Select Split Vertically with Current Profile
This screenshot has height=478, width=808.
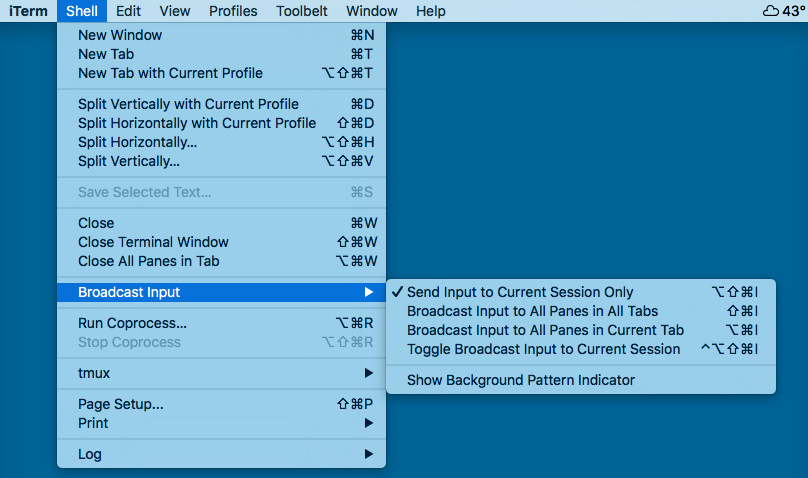tap(222, 104)
